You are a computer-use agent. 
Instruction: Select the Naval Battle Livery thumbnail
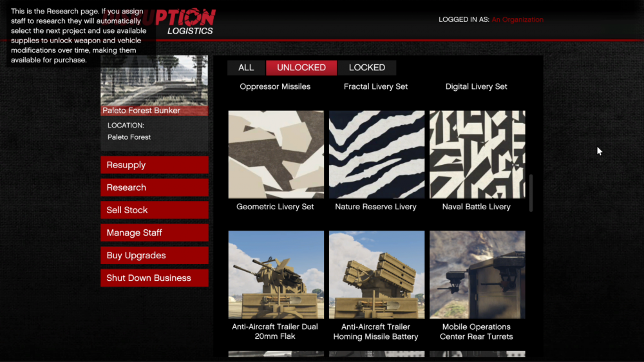click(477, 155)
